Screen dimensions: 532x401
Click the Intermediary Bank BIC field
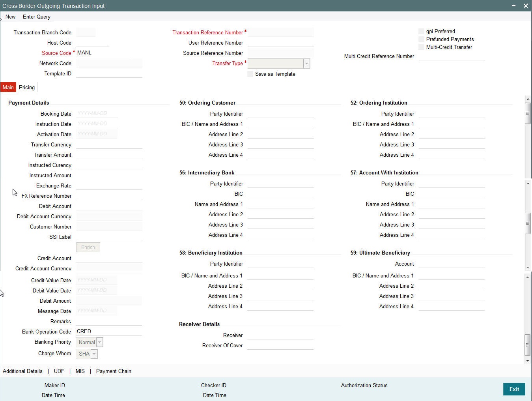pyautogui.click(x=281, y=194)
